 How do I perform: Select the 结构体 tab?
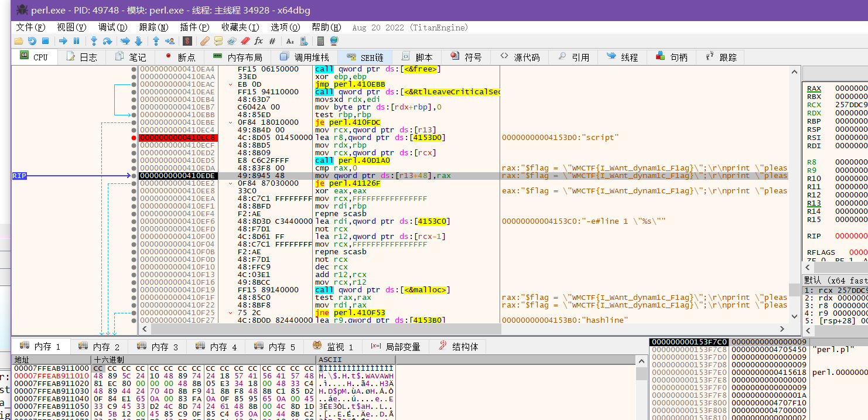458,347
